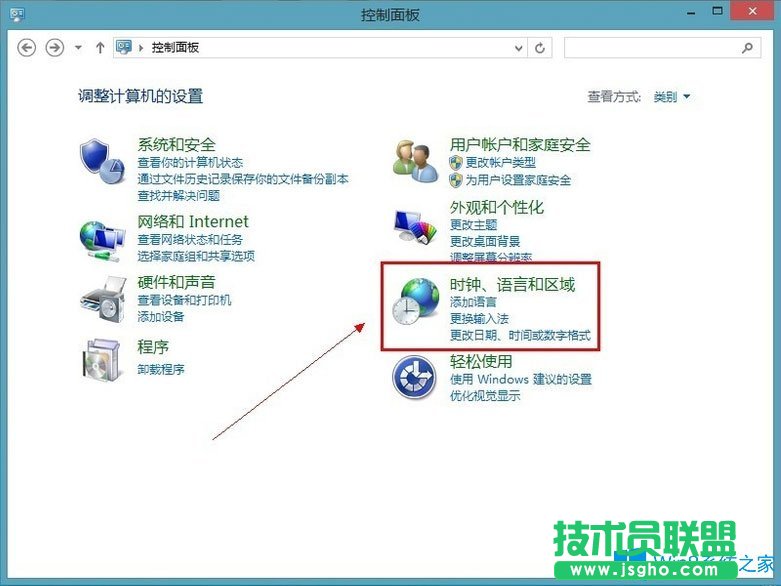The width and height of the screenshot is (781, 586).
Task: Click 查看网络状态和任务 link
Action: [x=190, y=239]
